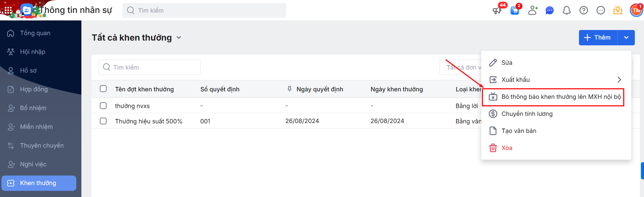Click the Bổ nhiệm icon in sidebar
The width and height of the screenshot is (644, 197).
pos(11,108)
